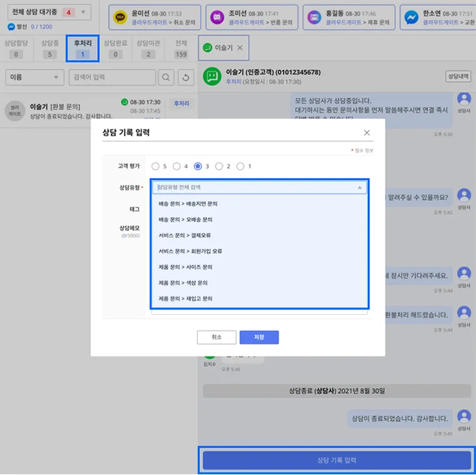This screenshot has width=476, height=475.
Task: Choose 배송 문의 > 배송지연 문의 option
Action: point(259,203)
